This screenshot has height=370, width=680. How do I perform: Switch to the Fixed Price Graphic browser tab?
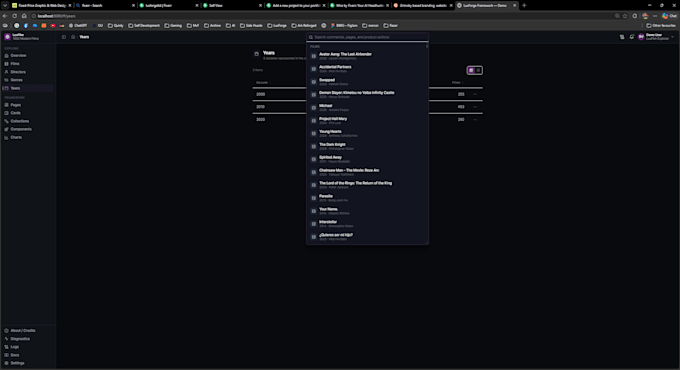coord(41,6)
